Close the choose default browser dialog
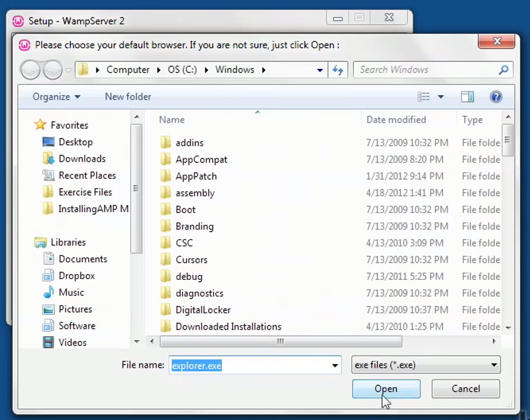 [497, 41]
